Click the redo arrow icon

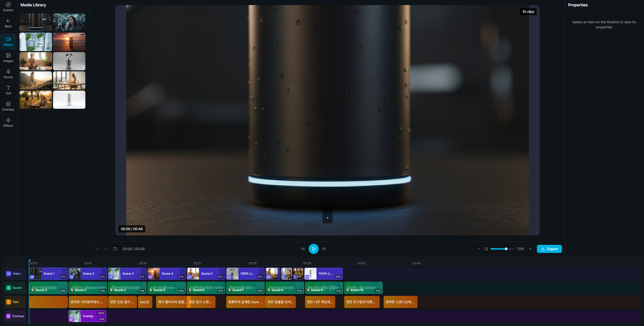click(106, 249)
